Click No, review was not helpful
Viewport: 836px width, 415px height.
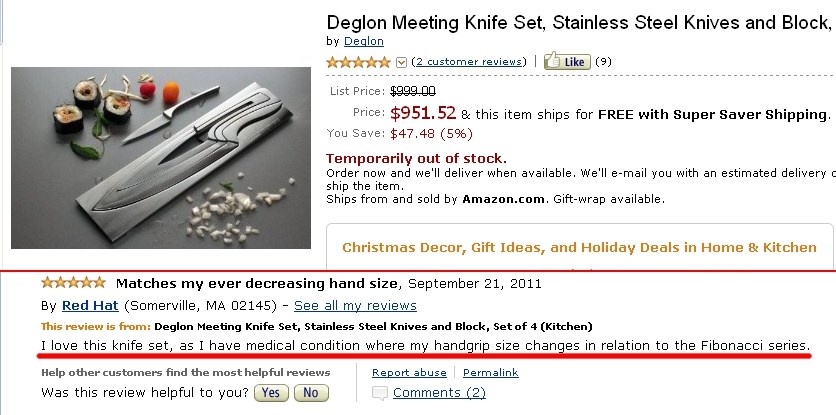pyautogui.click(x=311, y=393)
